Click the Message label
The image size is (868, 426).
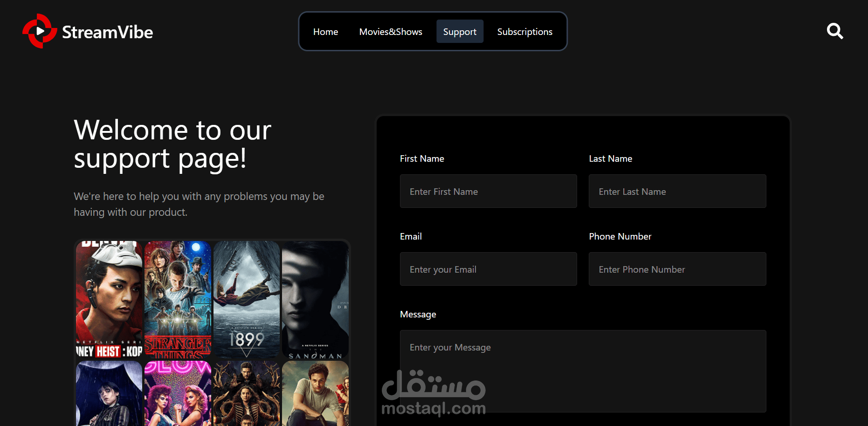click(x=418, y=314)
